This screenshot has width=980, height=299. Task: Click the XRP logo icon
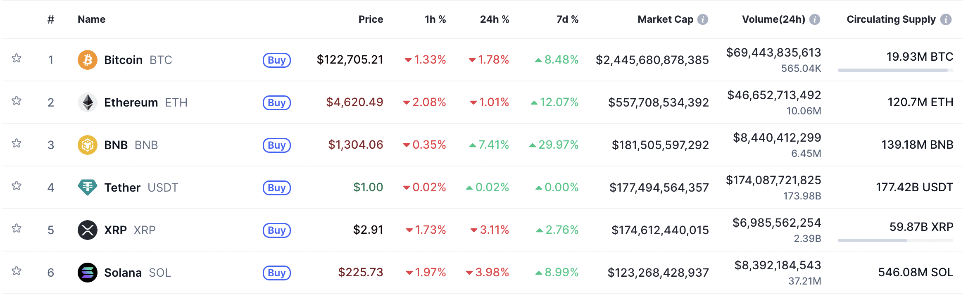88,230
